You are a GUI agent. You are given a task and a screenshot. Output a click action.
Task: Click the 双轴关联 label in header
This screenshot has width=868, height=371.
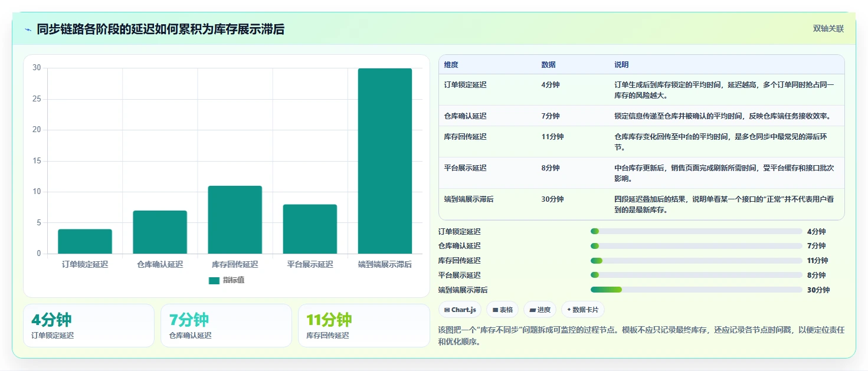(828, 29)
